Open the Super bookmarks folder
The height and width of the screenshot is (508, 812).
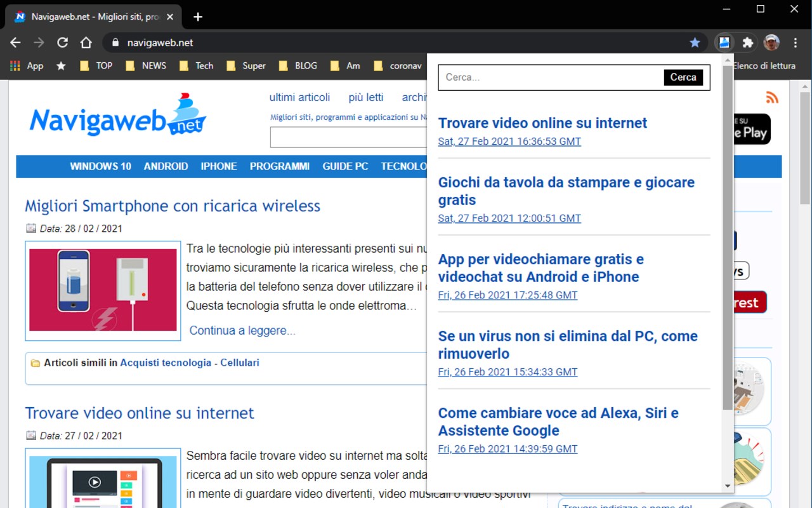pos(246,65)
